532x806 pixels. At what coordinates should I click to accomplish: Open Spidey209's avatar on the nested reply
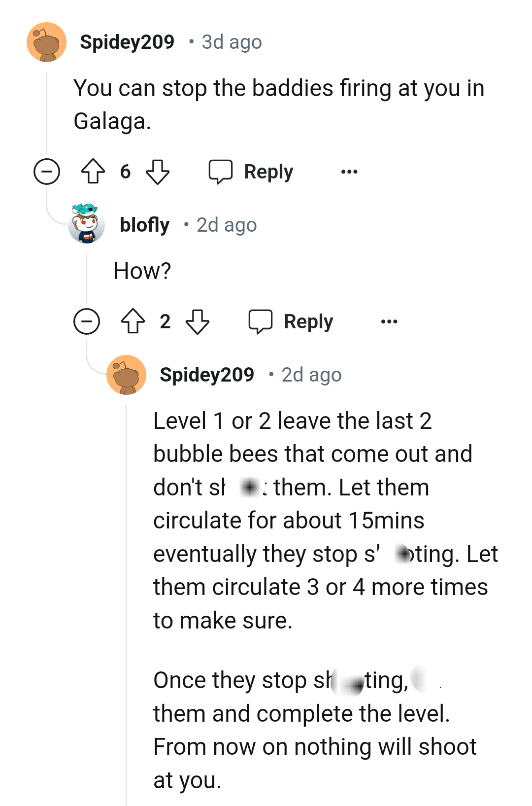point(127,375)
